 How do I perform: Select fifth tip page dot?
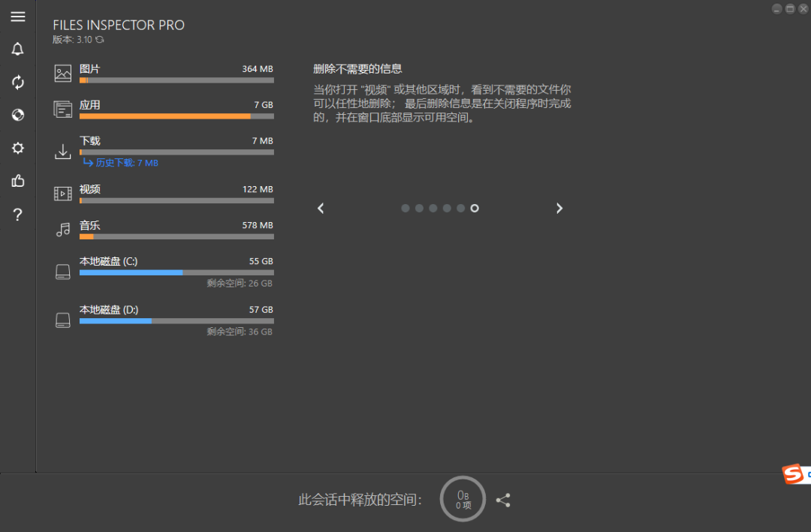tap(461, 209)
